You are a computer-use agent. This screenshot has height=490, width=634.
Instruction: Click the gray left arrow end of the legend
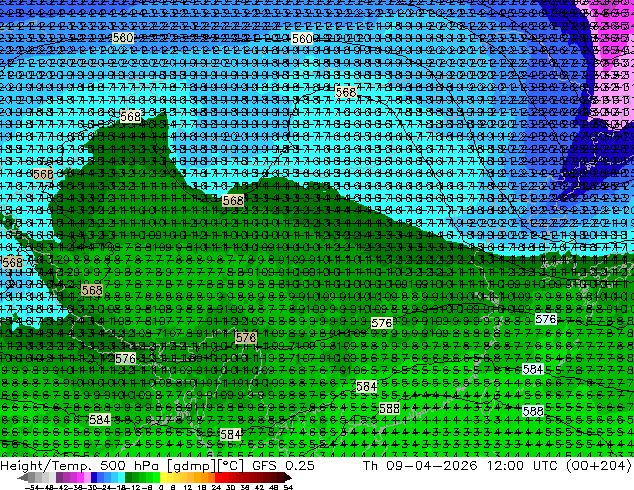22,478
